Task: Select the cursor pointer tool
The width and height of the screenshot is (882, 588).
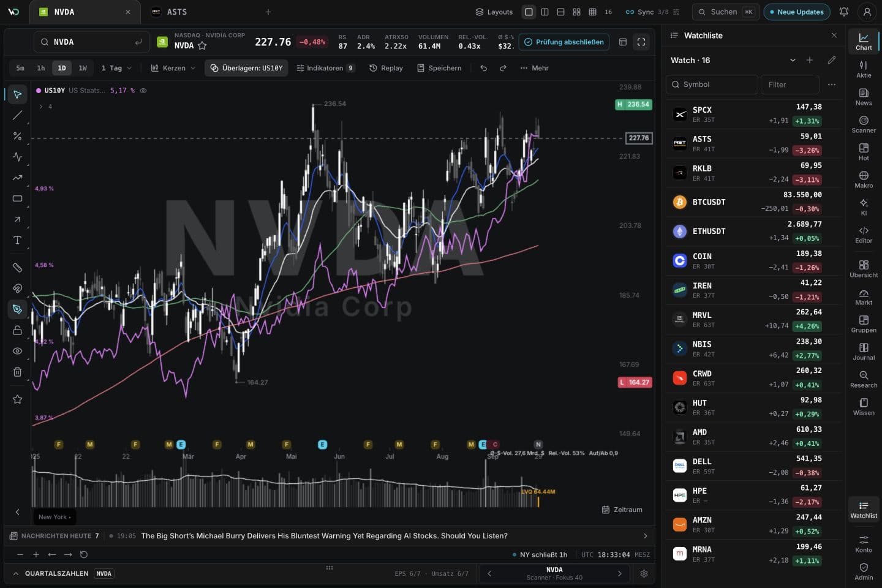Action: point(17,94)
